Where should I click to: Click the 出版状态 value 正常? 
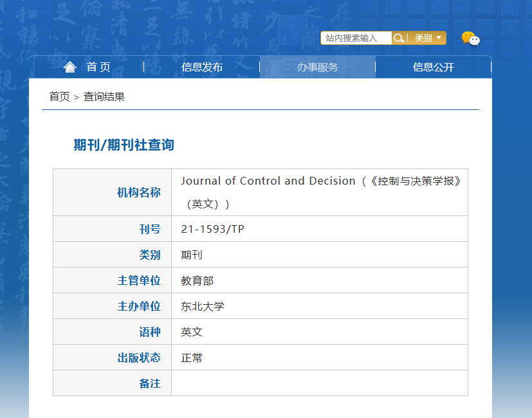click(x=192, y=358)
